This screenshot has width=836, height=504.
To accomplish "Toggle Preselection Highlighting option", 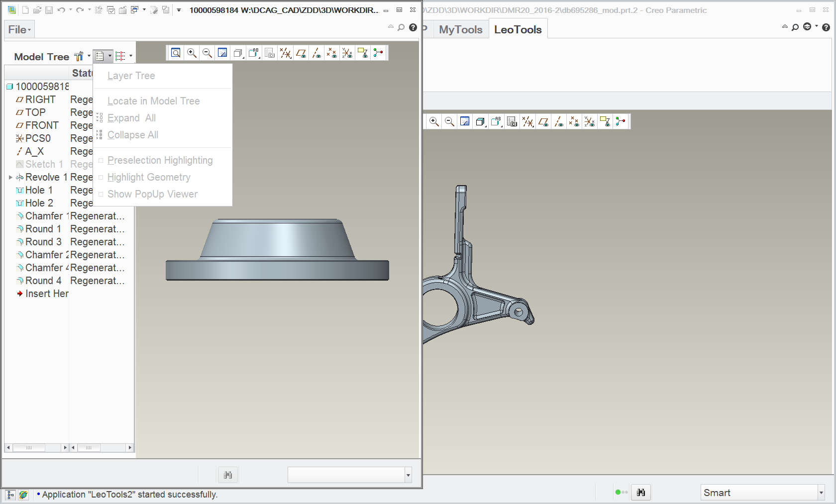I will (x=160, y=160).
